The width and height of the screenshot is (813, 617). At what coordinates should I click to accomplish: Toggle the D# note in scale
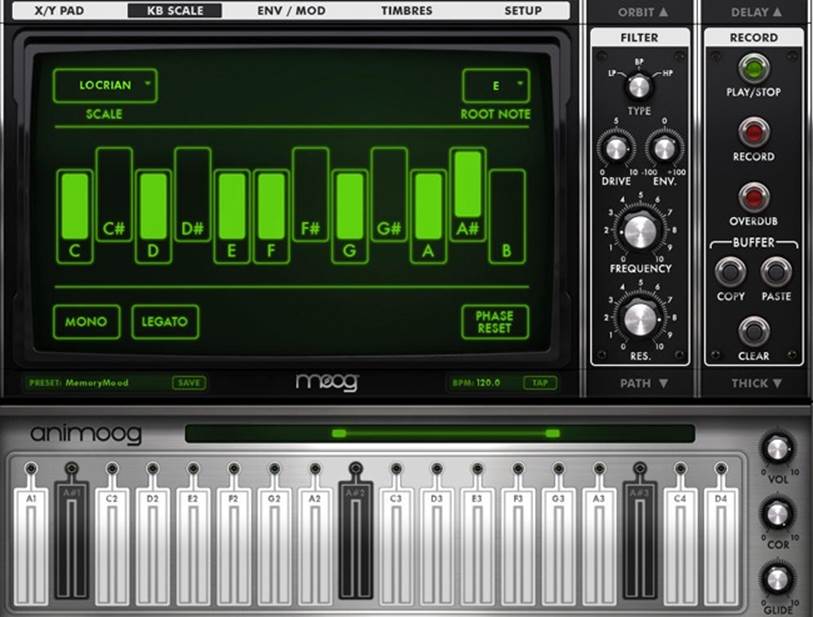coord(192,194)
